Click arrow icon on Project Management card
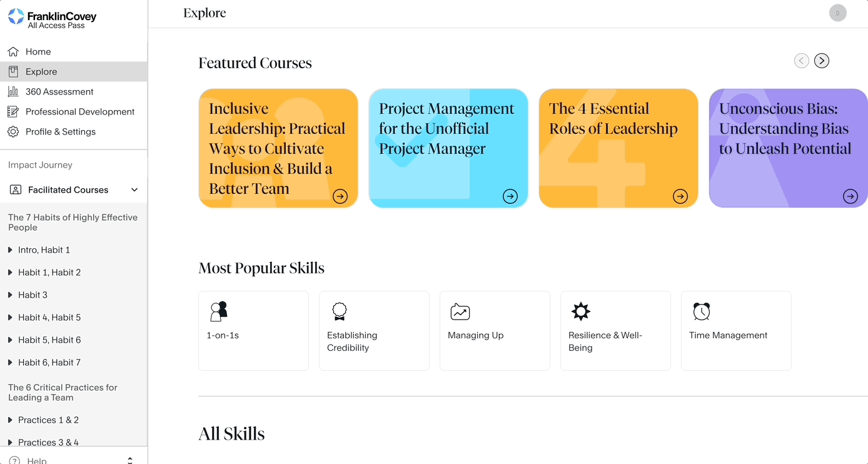Image resolution: width=868 pixels, height=464 pixels. (510, 196)
